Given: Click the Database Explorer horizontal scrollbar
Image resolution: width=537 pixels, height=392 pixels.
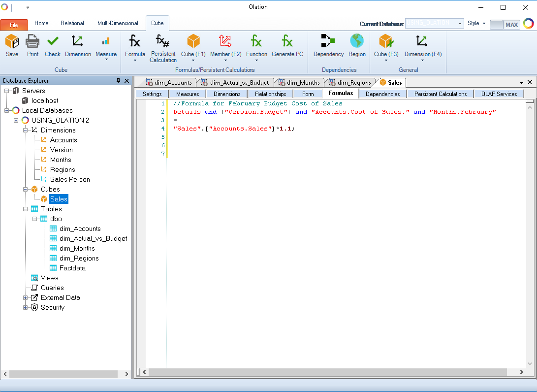Looking at the screenshot, I should [63, 374].
